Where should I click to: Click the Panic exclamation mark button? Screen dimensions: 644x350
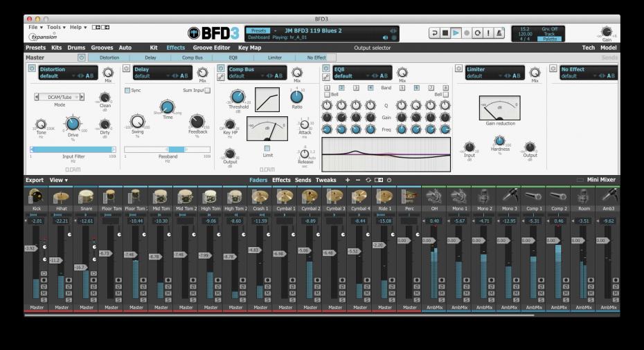pyautogui.click(x=489, y=33)
